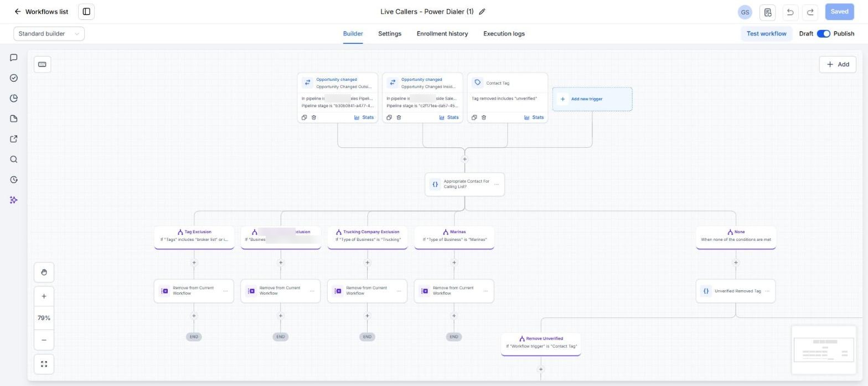Click the Test workflow button
The image size is (868, 386).
766,34
